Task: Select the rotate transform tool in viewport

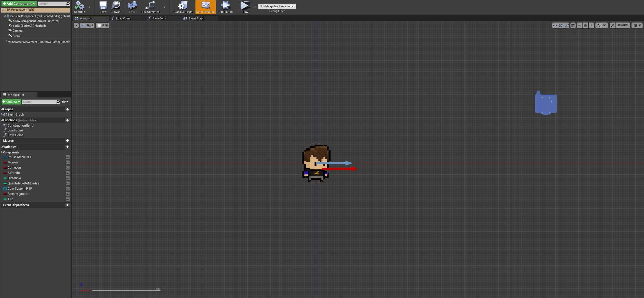Action: (x=560, y=25)
